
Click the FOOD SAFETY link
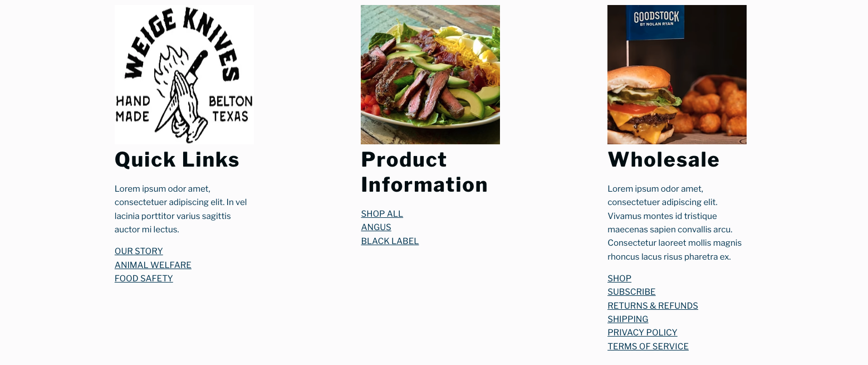pos(144,279)
